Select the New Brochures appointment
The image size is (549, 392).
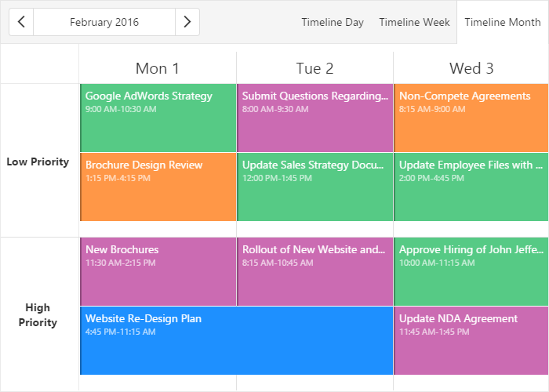pyautogui.click(x=158, y=271)
